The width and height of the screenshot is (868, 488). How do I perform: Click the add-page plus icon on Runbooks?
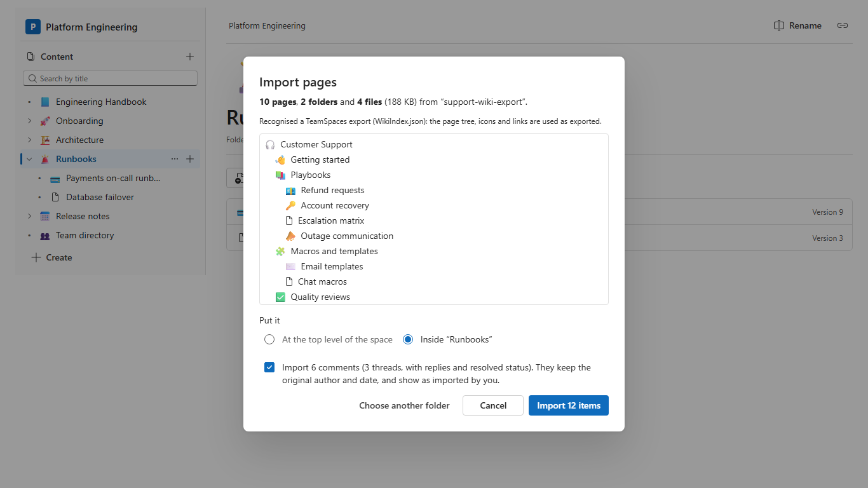coord(190,159)
